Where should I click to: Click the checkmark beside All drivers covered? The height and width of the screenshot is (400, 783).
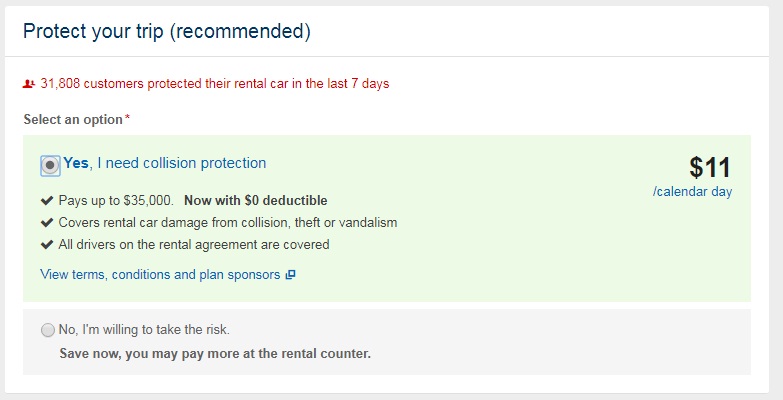(47, 244)
